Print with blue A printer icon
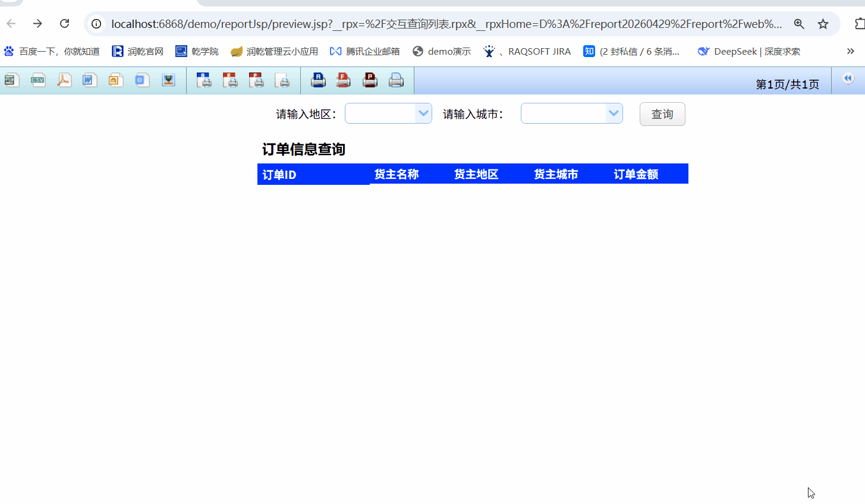 pos(318,80)
